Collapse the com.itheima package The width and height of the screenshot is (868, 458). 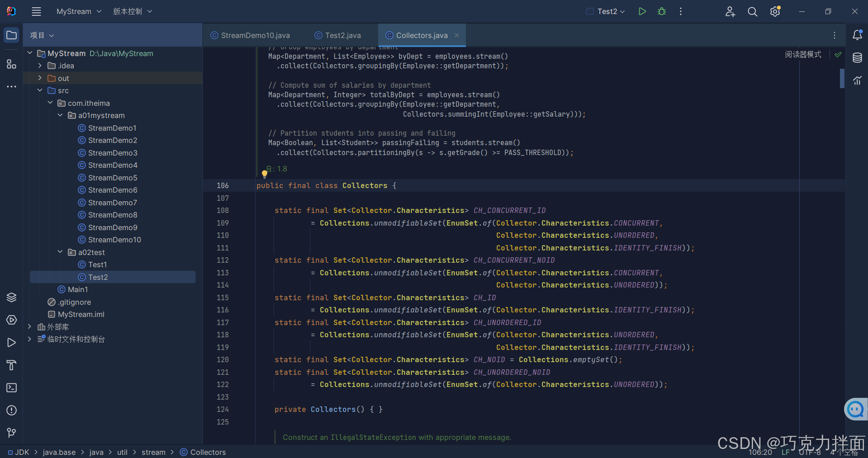50,103
